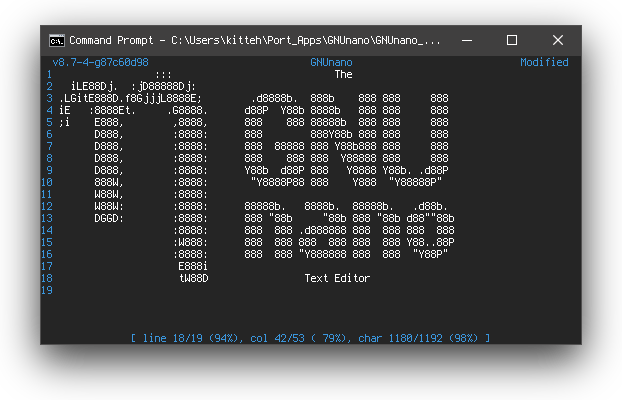Click the status bar line/col/char readout
The width and height of the screenshot is (622, 400).
click(311, 338)
